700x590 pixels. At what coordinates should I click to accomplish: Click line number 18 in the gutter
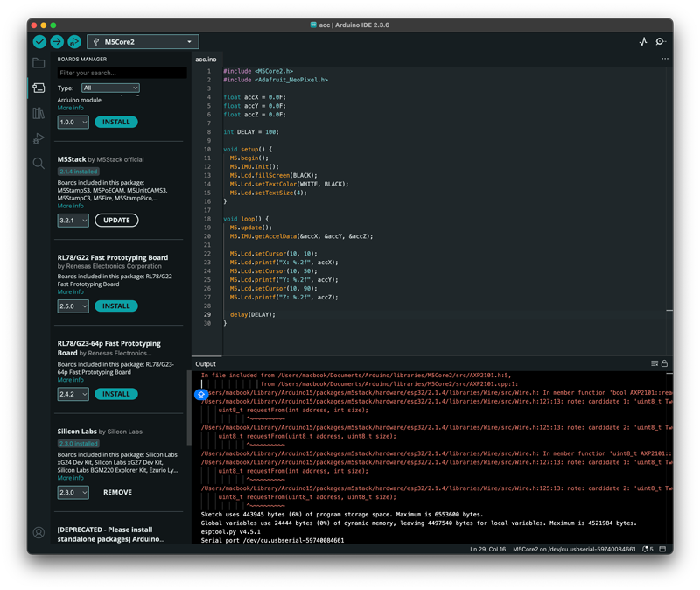pyautogui.click(x=207, y=219)
